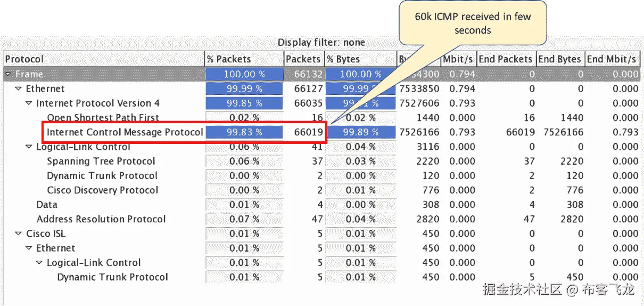Select the Spanning Tree Protocol row
644x306 pixels.
tap(321, 162)
